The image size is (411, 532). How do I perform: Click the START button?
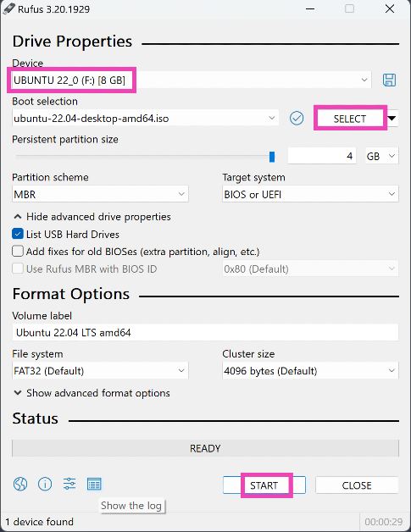click(x=264, y=485)
